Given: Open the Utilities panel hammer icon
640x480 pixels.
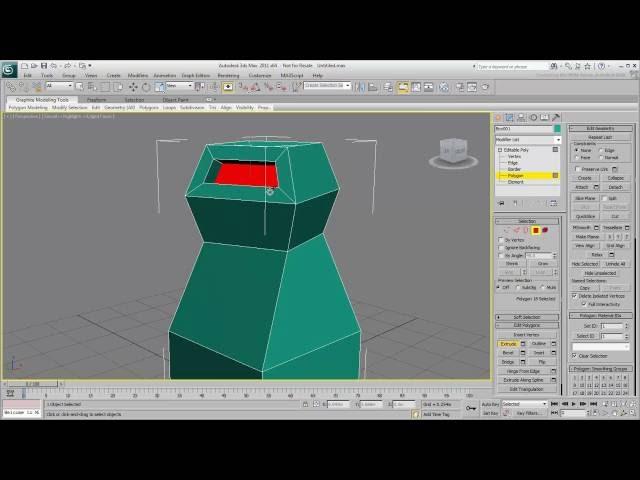Looking at the screenshot, I should pos(556,118).
